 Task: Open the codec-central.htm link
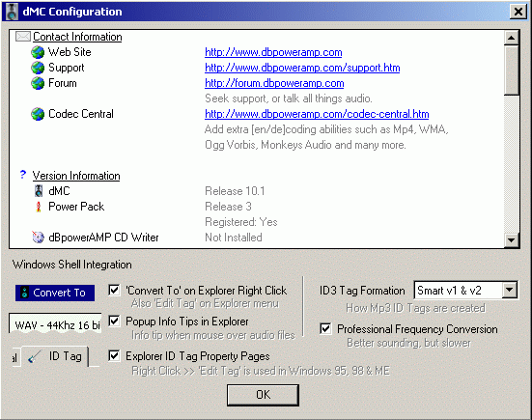point(317,114)
